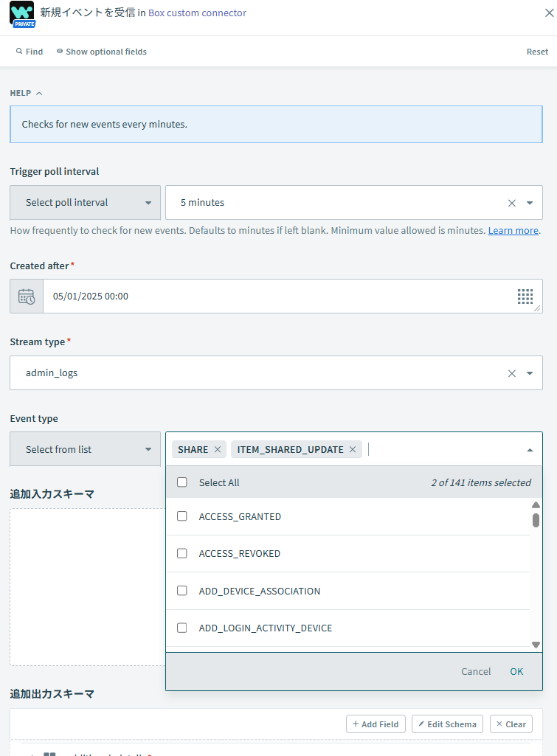This screenshot has height=756, width=557.
Task: Remove the SHARE event type tag
Action: [x=218, y=449]
